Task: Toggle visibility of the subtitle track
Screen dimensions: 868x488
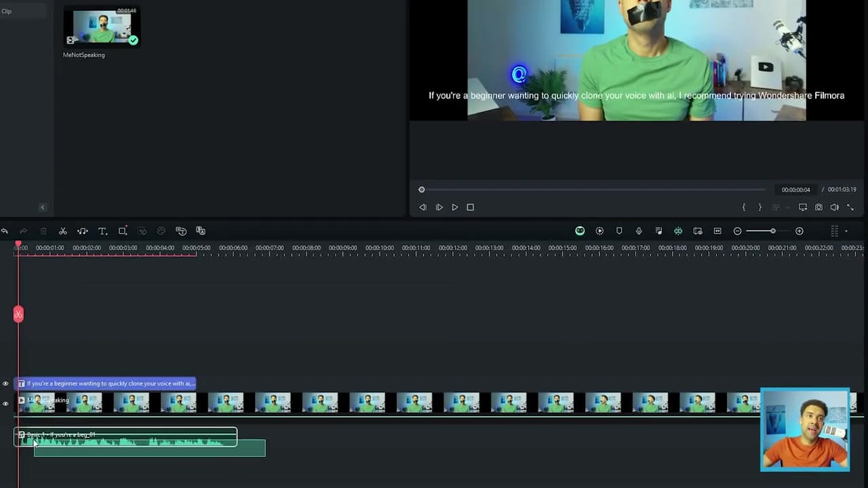Action: (x=5, y=384)
